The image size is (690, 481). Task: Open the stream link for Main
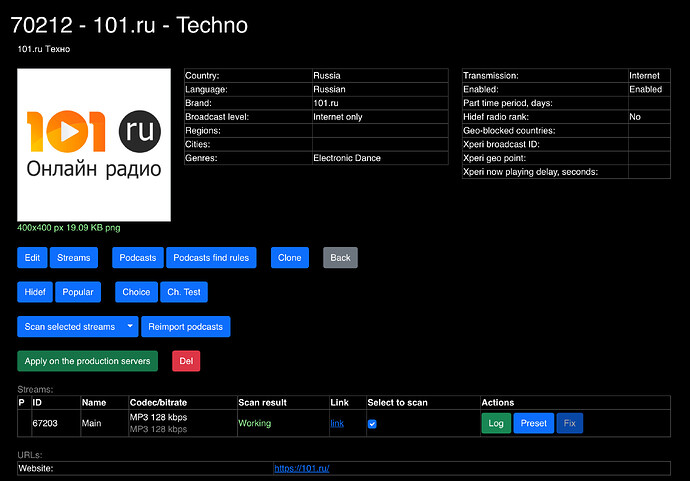pos(337,424)
